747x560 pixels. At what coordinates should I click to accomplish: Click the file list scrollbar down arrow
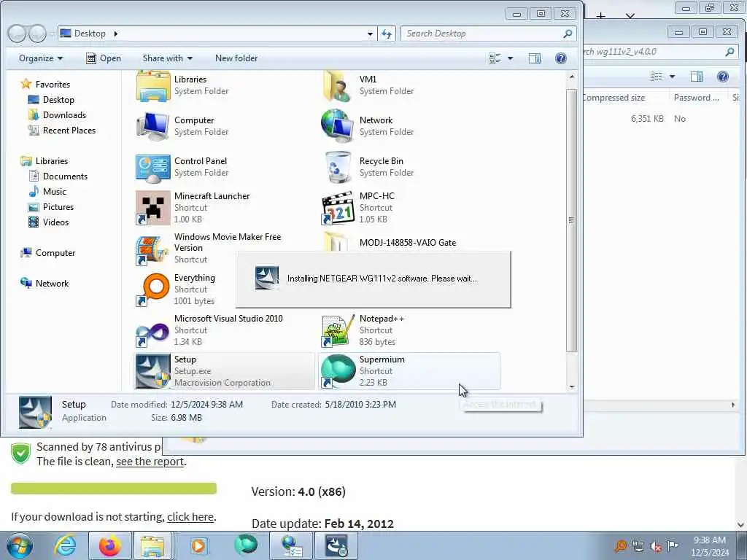(x=572, y=386)
